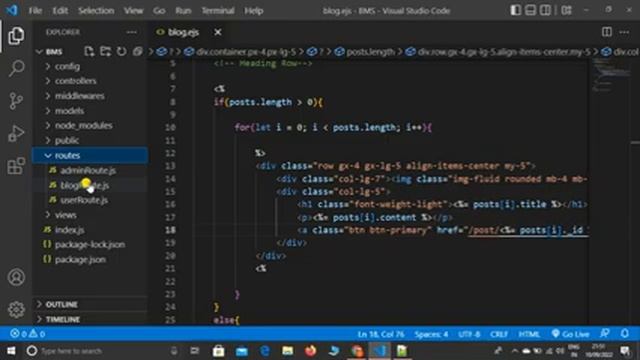Open the Accounts menu icon

[x=16, y=277]
